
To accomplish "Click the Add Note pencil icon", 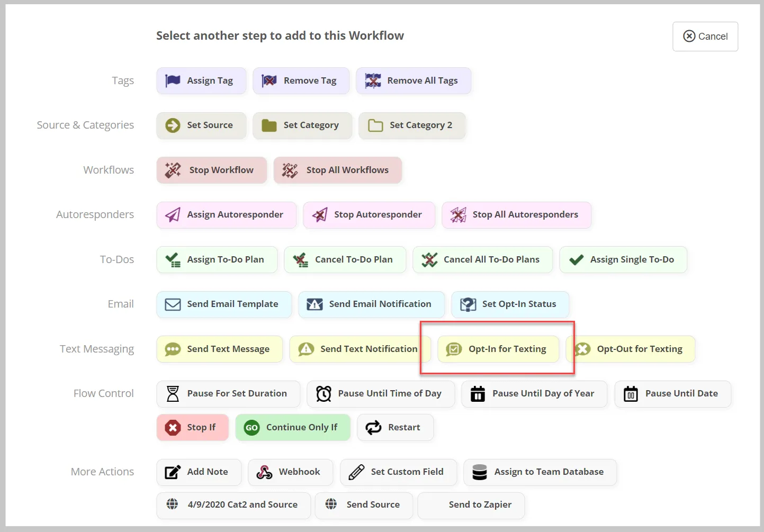I will (x=173, y=472).
